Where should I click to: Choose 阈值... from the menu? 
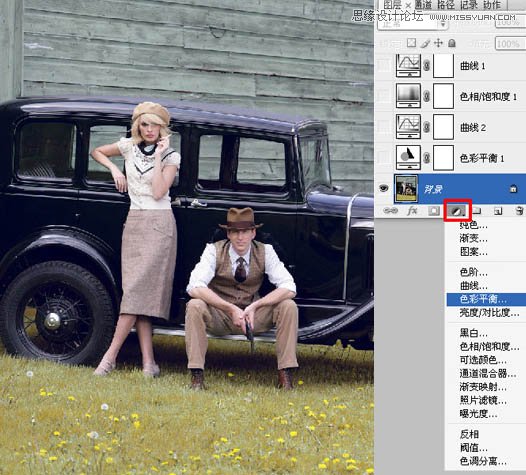pos(473,447)
